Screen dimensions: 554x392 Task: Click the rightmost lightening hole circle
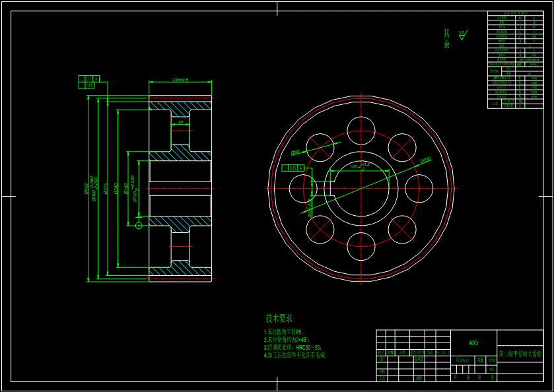point(419,189)
